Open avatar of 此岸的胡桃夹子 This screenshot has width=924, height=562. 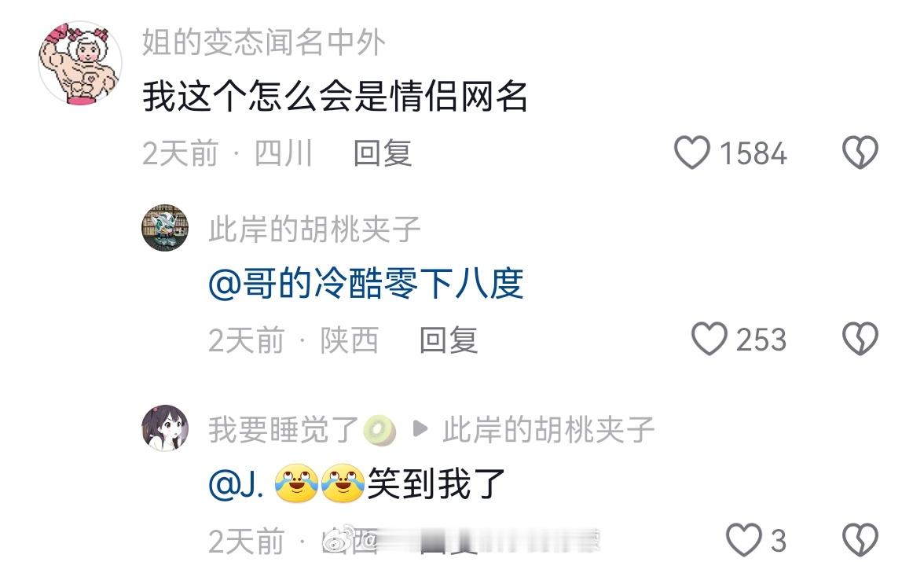pyautogui.click(x=165, y=228)
